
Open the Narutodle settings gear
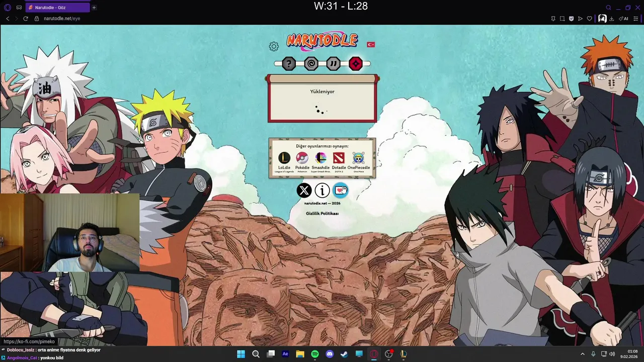coord(274,47)
